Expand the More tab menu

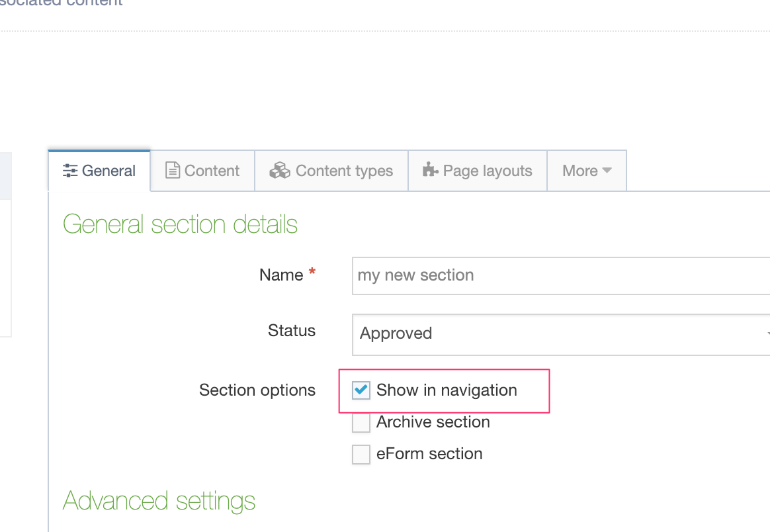tap(586, 171)
